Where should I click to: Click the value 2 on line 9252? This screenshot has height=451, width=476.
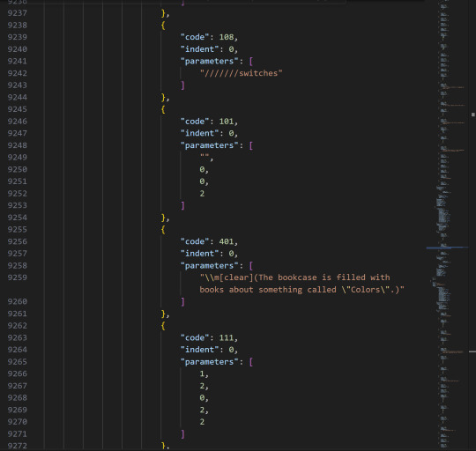pyautogui.click(x=202, y=194)
